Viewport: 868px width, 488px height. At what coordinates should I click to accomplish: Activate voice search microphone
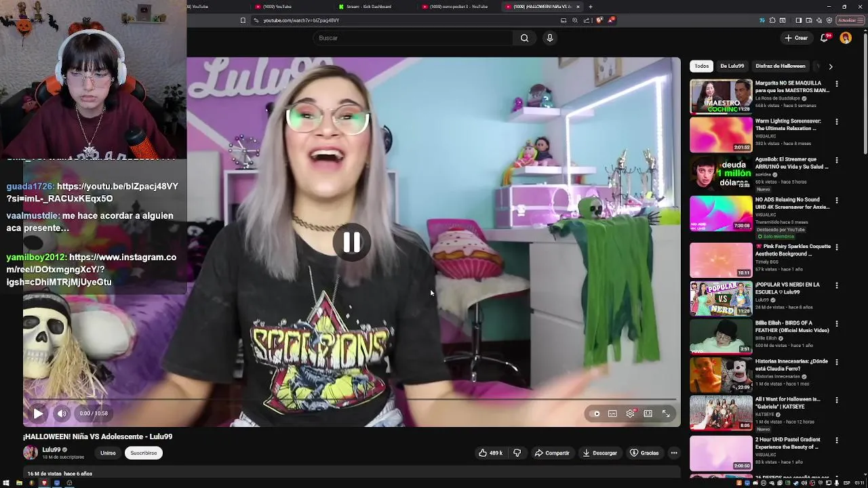pyautogui.click(x=550, y=38)
